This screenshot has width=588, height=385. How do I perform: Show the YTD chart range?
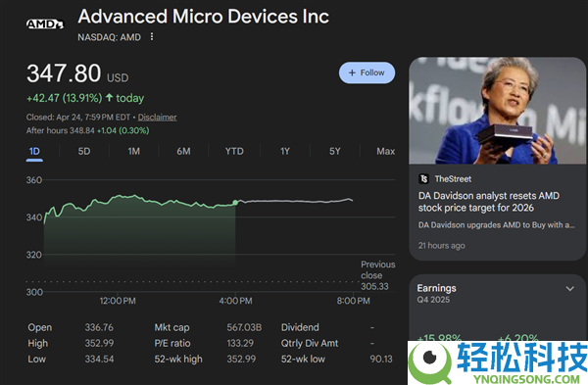click(x=234, y=152)
